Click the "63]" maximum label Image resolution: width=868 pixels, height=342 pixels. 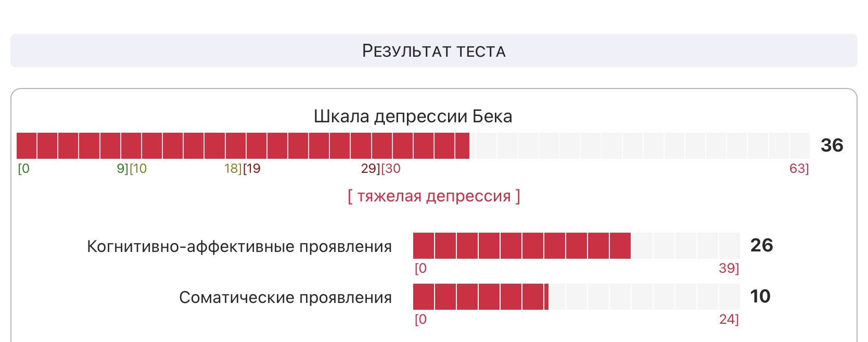tap(799, 169)
